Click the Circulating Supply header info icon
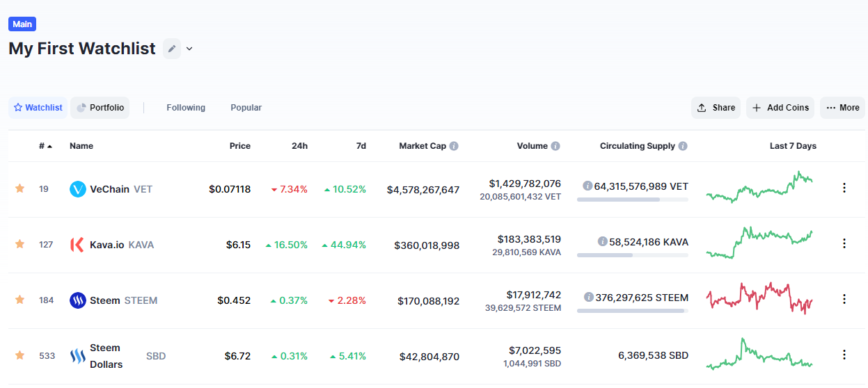Image resolution: width=868 pixels, height=388 pixels. pyautogui.click(x=683, y=146)
